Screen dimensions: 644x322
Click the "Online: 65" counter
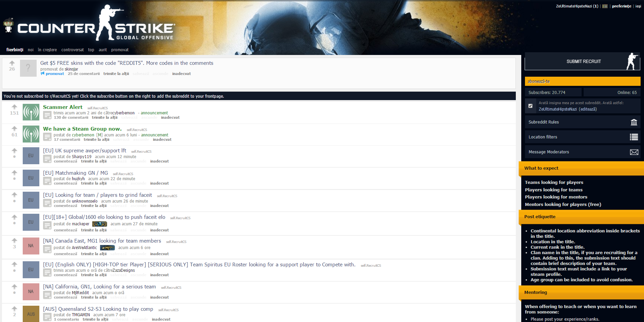(x=612, y=92)
